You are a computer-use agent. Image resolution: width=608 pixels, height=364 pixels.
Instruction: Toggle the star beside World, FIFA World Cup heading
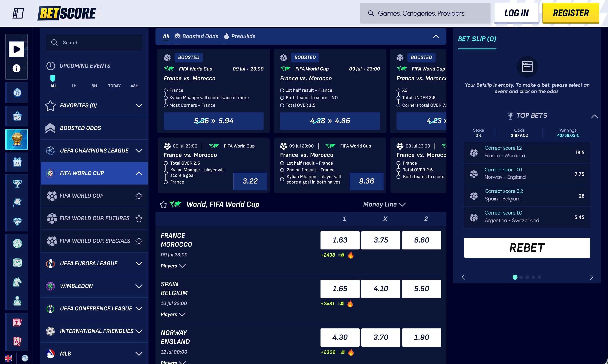tap(163, 204)
